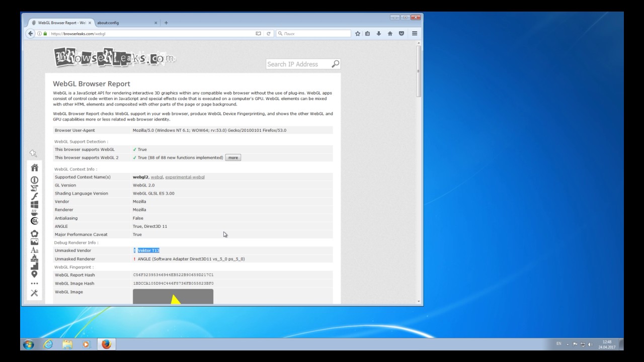Reload the page with the refresh icon
The width and height of the screenshot is (644, 362).
(x=269, y=34)
